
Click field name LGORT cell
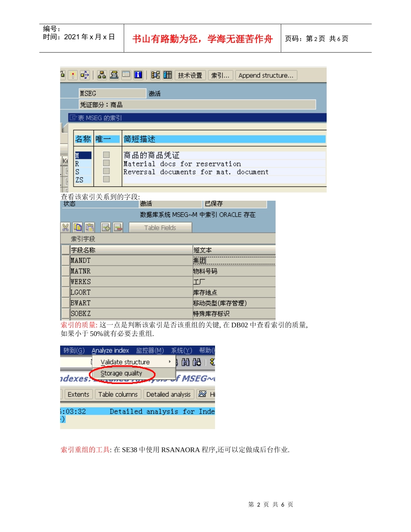click(131, 292)
